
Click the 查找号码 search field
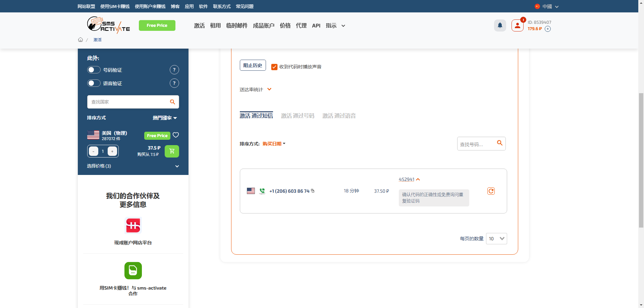481,144
